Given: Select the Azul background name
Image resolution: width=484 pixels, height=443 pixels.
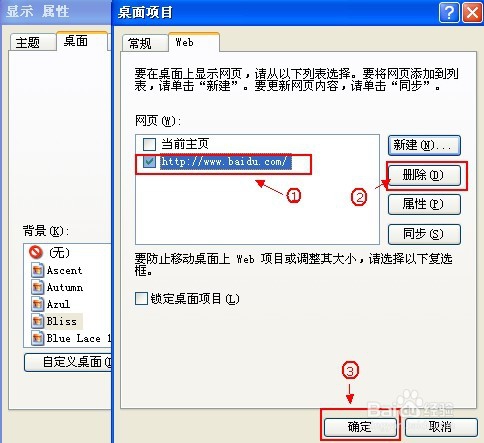Looking at the screenshot, I should pos(58,304).
